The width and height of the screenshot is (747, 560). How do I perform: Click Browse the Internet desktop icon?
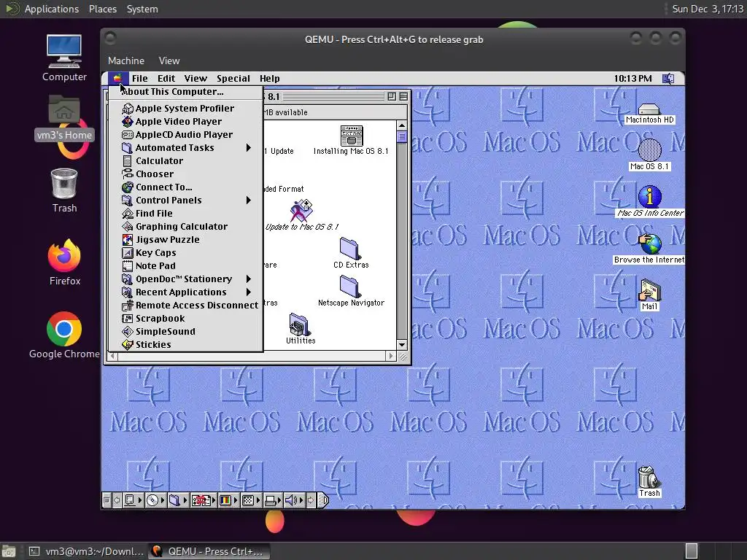point(649,249)
